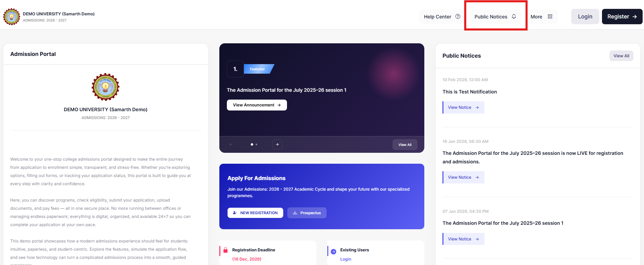Click the university logo in the header

pyautogui.click(x=12, y=17)
